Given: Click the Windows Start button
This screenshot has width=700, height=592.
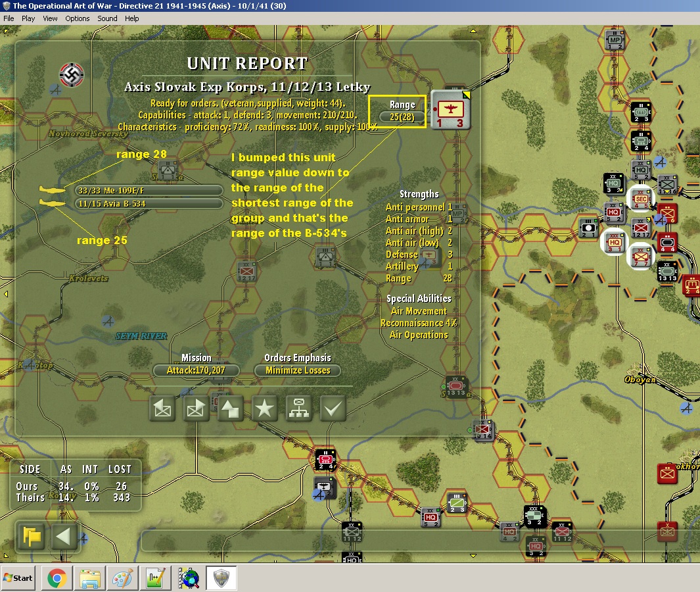Looking at the screenshot, I should click(x=18, y=578).
